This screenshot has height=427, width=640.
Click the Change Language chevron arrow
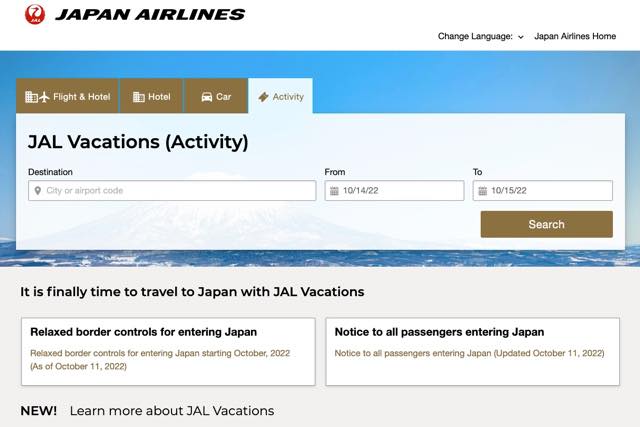click(x=521, y=37)
